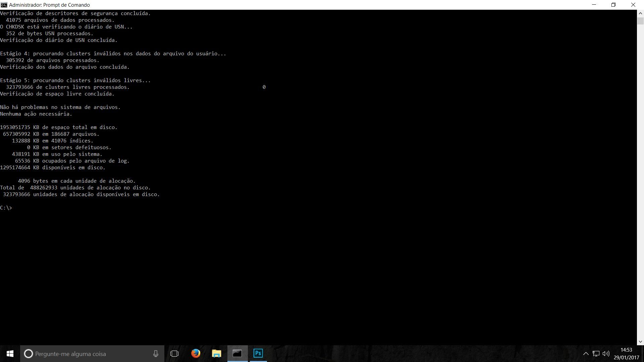Image resolution: width=644 pixels, height=362 pixels.
Task: Switch to Photoshop from the taskbar
Action: click(258, 354)
